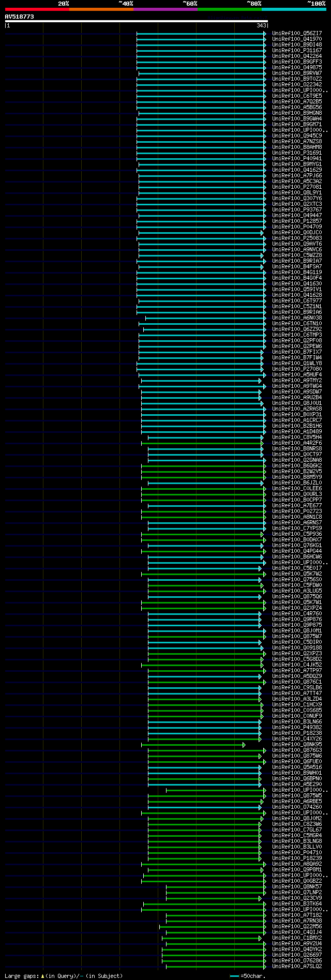Select the hit name UniRef100_A8N1C8

[x=297, y=517]
